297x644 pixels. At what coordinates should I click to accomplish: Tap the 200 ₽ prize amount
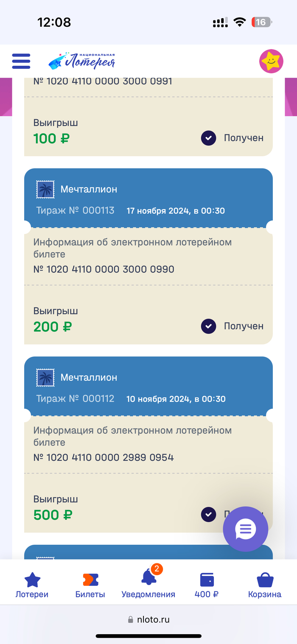pos(53,327)
